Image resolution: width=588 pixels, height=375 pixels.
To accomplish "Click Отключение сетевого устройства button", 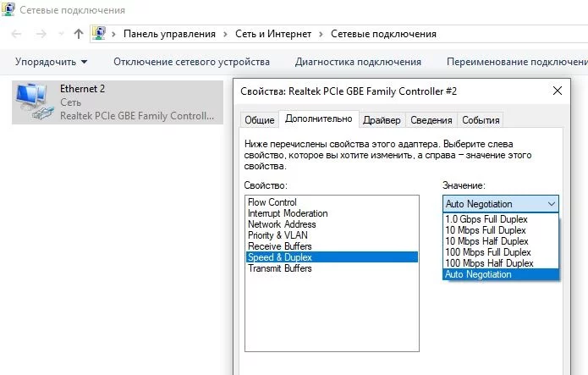I will (191, 62).
